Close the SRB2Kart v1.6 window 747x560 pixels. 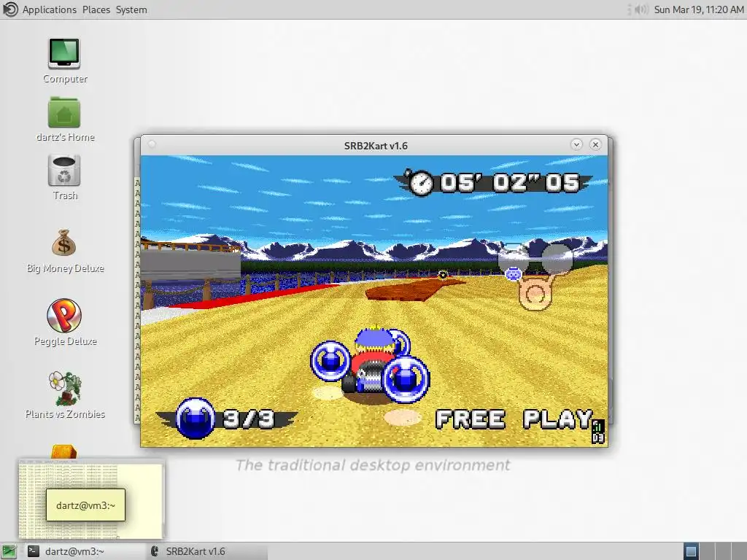coord(595,144)
